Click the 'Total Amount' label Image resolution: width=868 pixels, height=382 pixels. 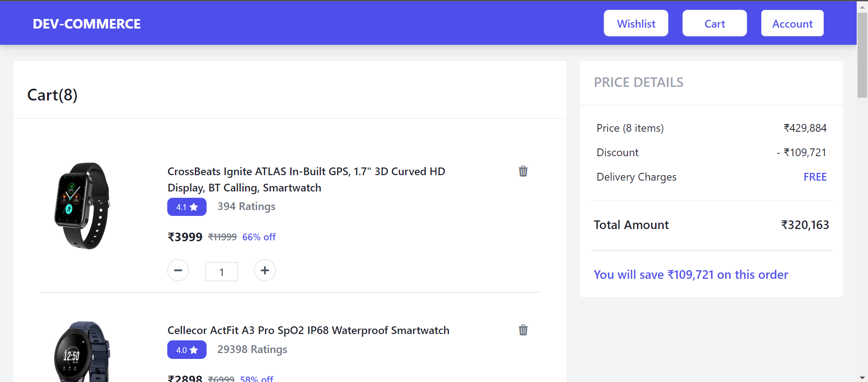pos(631,225)
